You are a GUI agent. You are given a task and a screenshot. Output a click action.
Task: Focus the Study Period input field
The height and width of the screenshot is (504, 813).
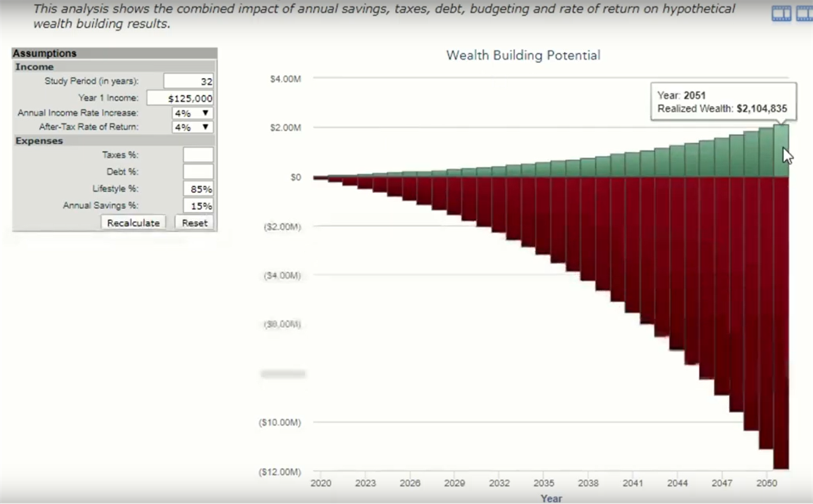[x=188, y=81]
